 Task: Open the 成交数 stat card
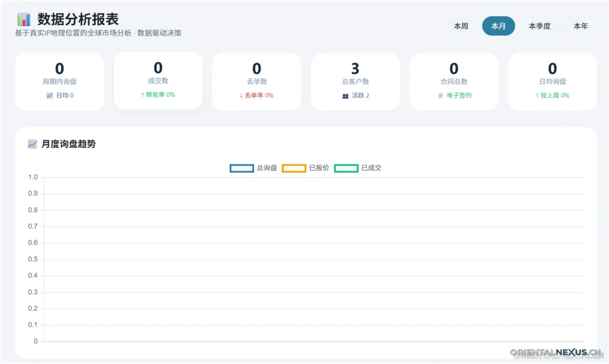(158, 81)
